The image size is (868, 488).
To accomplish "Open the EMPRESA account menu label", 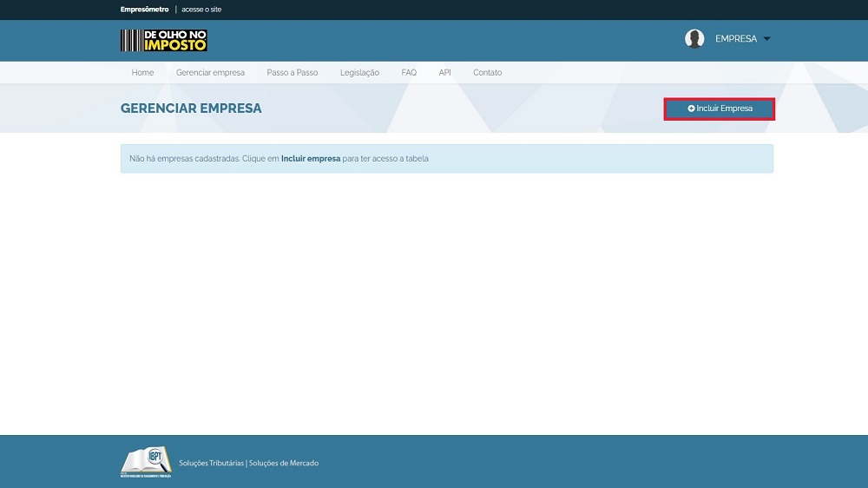I will tap(735, 39).
